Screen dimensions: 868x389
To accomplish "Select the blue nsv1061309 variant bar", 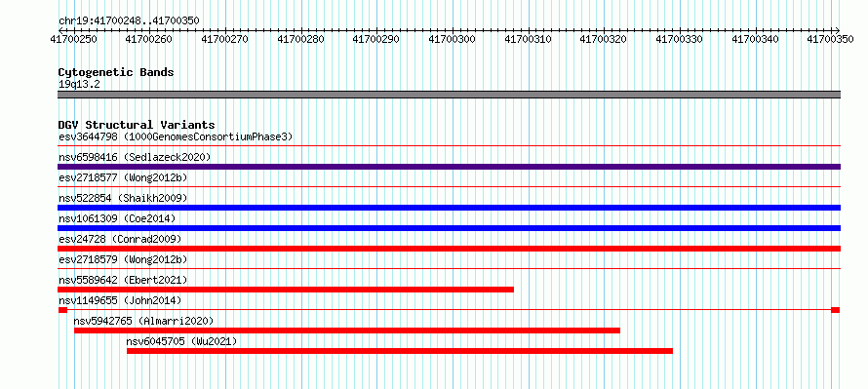I will pyautogui.click(x=449, y=228).
